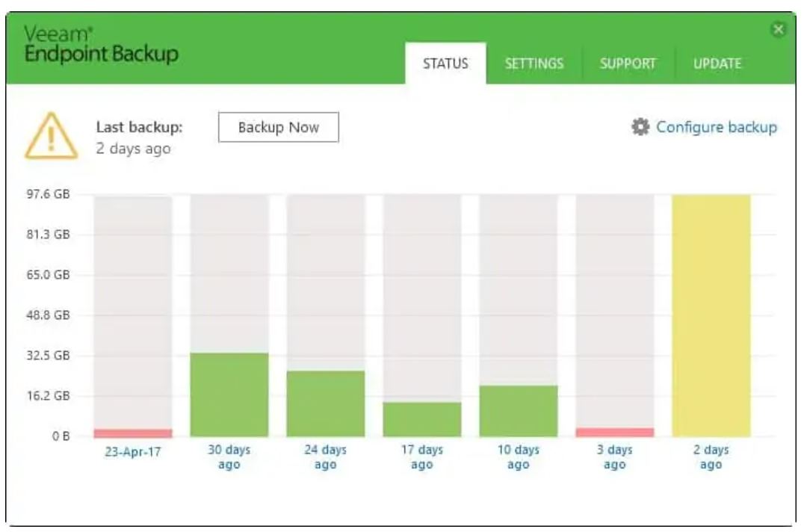Image resolution: width=807 pixels, height=532 pixels.
Task: Click the green 30 days ago bar
Action: 229,395
